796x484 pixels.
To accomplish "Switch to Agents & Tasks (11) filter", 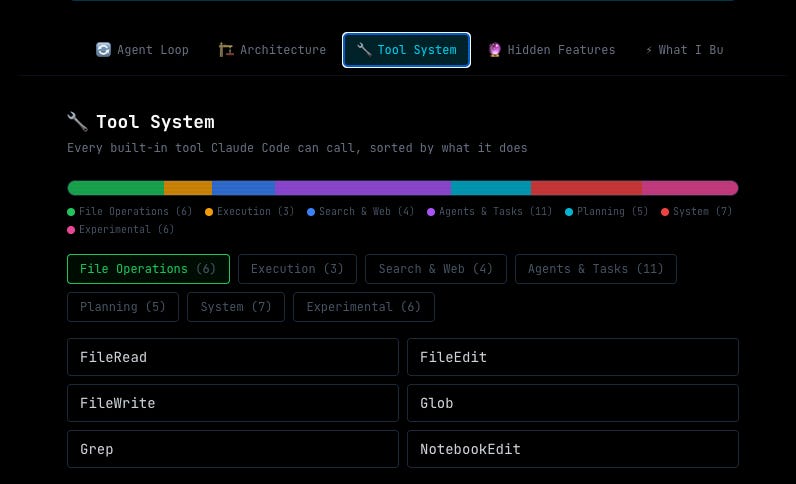I will (x=595, y=269).
